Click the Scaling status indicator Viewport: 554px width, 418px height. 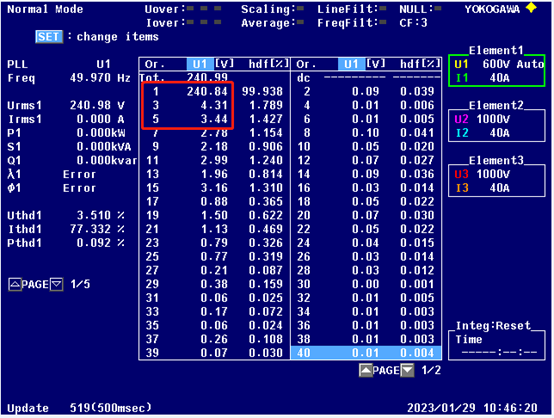click(300, 8)
